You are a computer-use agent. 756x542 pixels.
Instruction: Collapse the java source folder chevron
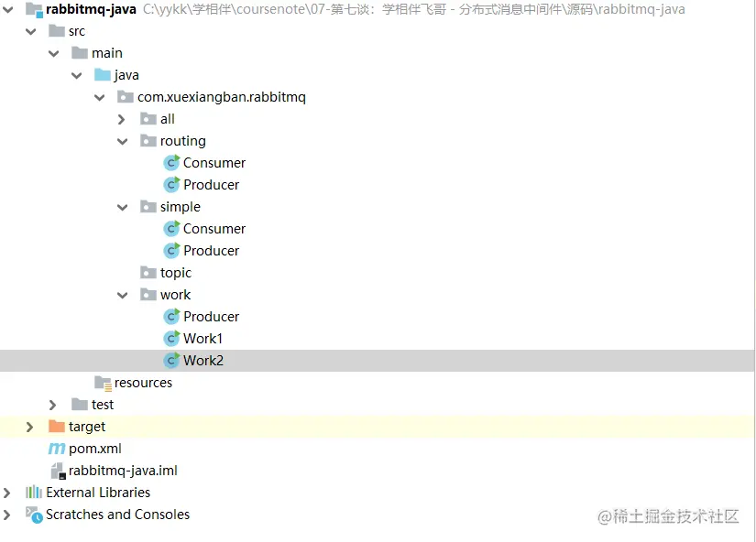point(77,76)
